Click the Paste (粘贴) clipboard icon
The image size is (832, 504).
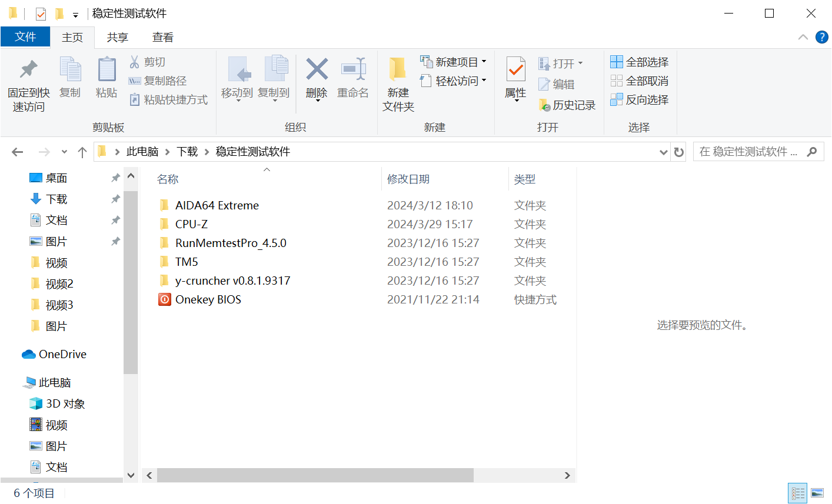click(x=107, y=70)
